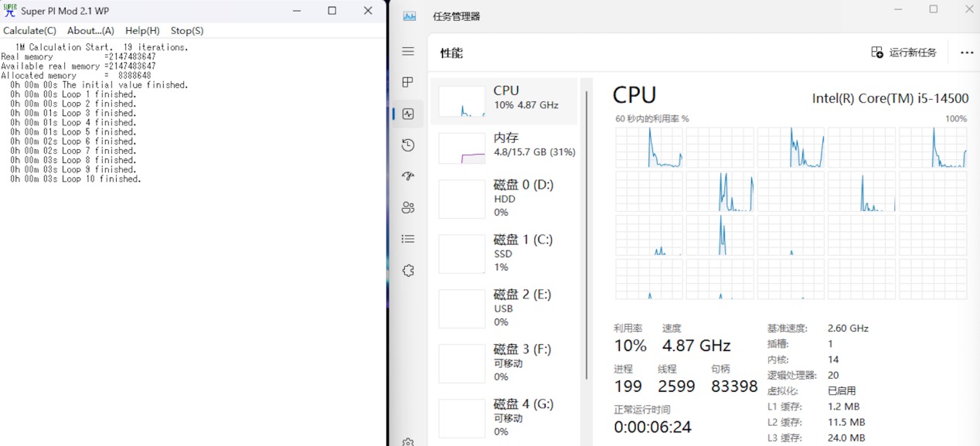Screen dimensions: 980x446
Task: Open the Task Manager hamburger navigation menu
Action: point(408,51)
